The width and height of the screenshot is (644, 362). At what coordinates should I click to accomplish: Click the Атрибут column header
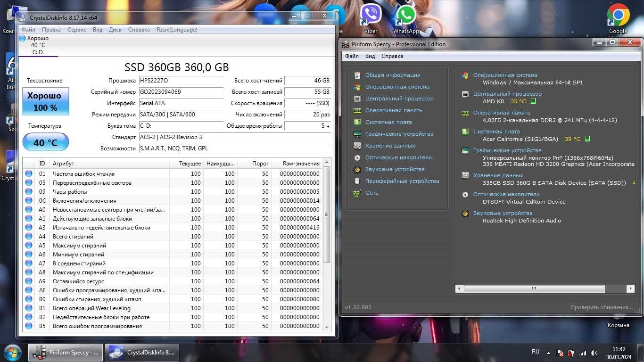109,164
